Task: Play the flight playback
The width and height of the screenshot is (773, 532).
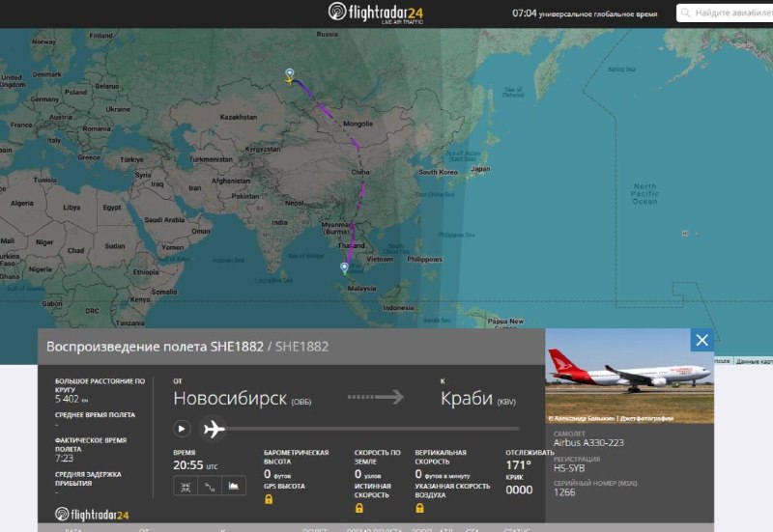Action: 182,429
